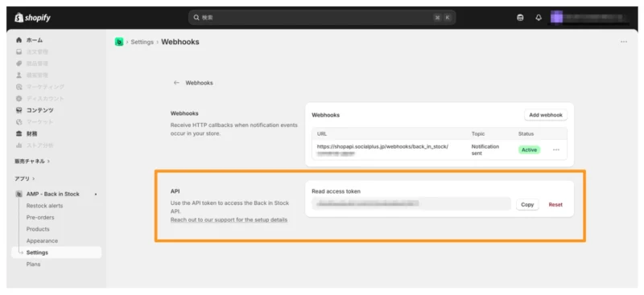Click the 財務 bank icon
Image resolution: width=644 pixels, height=295 pixels.
point(19,133)
